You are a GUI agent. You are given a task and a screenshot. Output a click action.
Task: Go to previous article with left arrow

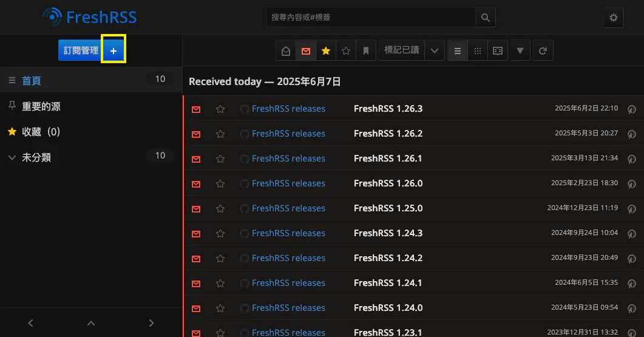point(30,323)
